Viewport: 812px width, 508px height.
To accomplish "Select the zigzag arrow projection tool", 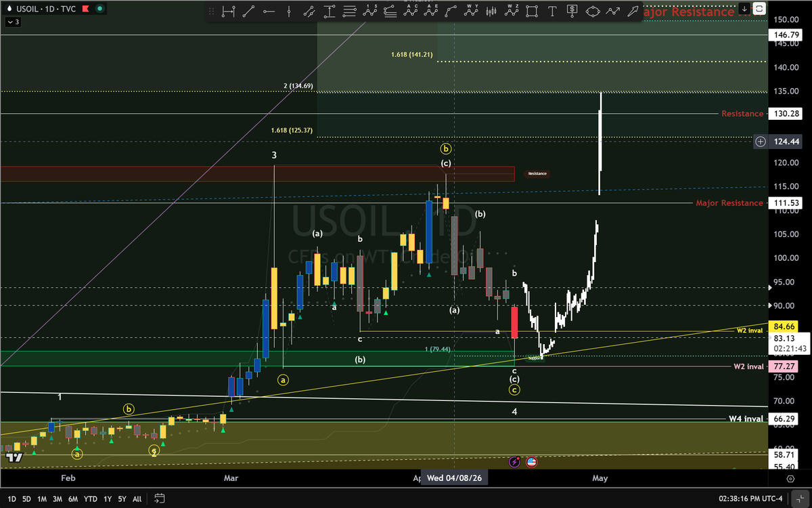I will pyautogui.click(x=613, y=12).
